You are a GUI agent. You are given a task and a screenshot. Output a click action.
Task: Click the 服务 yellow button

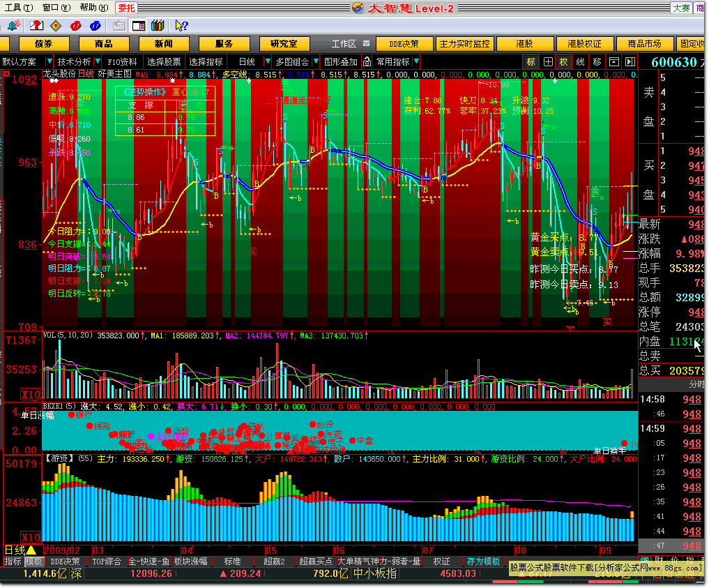224,43
